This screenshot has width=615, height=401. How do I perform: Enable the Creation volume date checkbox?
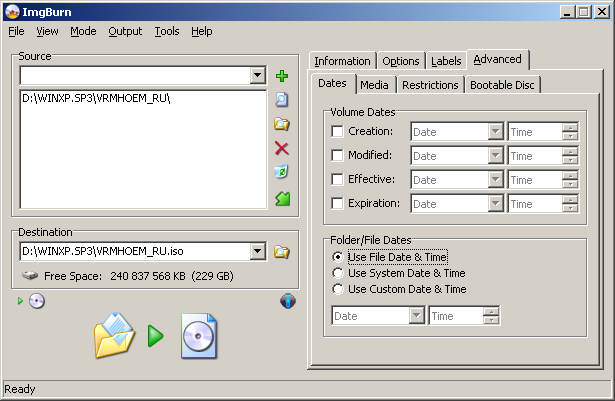[337, 131]
